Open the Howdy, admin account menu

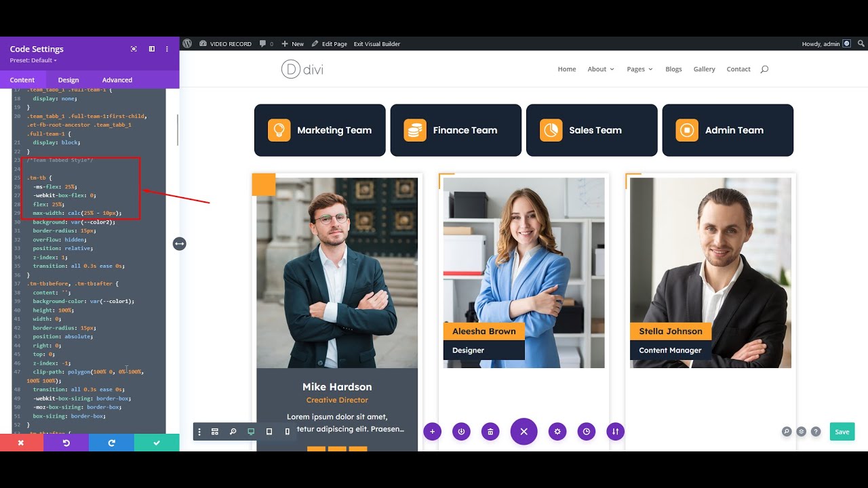coord(826,44)
